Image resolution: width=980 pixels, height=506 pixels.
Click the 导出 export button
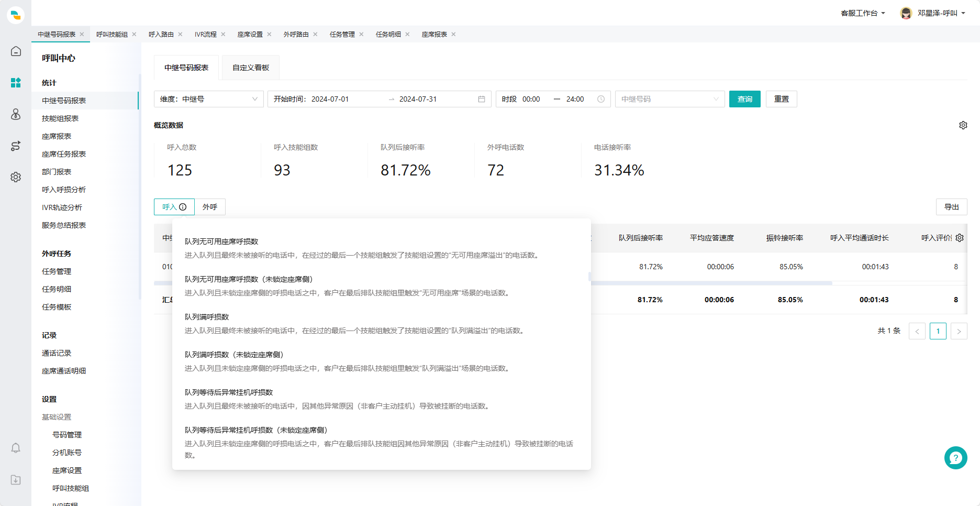(x=952, y=207)
